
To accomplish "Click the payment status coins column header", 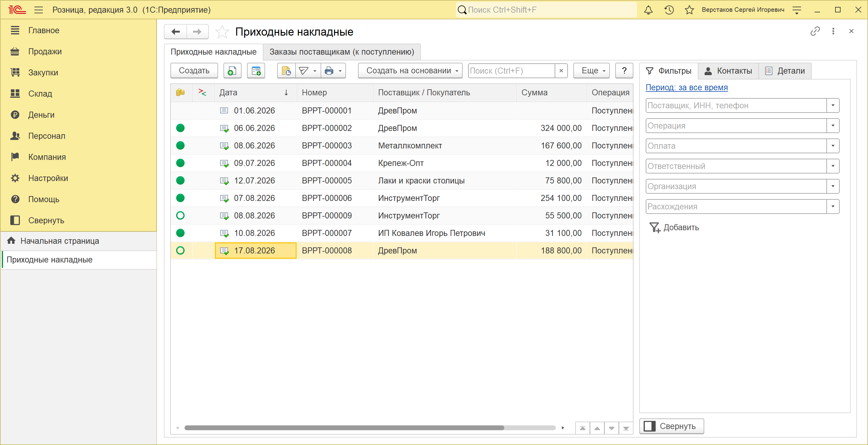I will pyautogui.click(x=181, y=92).
